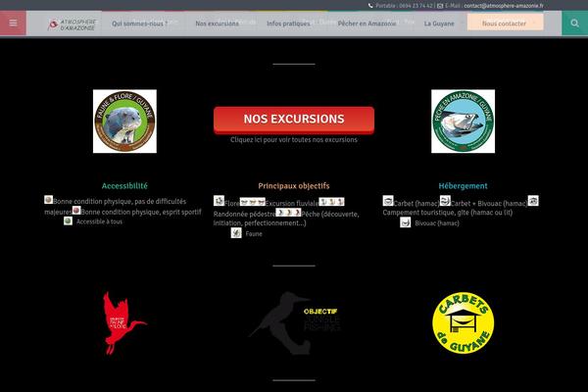Click the red icon beside 'esprit sportif'

[x=76, y=210]
